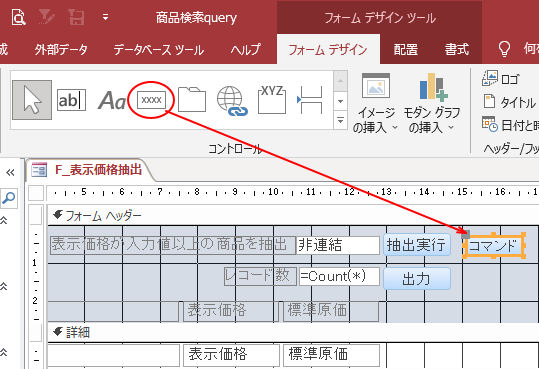Open the ヘルプ ribbon tab
Image resolution: width=539 pixels, height=369 pixels.
[x=245, y=50]
